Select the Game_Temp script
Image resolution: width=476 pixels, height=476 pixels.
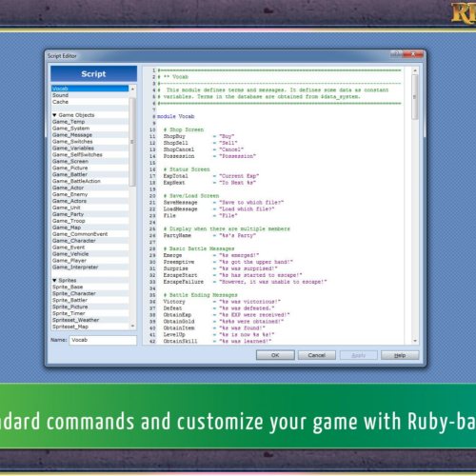(x=90, y=122)
